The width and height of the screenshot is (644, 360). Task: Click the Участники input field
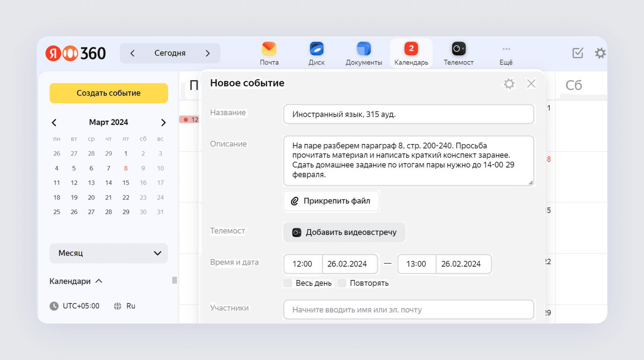pos(409,310)
